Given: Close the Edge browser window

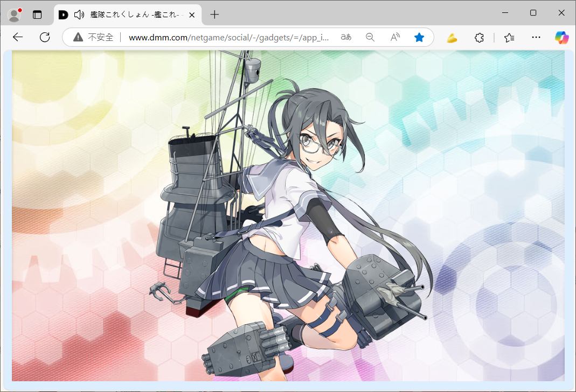Looking at the screenshot, I should click(561, 13).
